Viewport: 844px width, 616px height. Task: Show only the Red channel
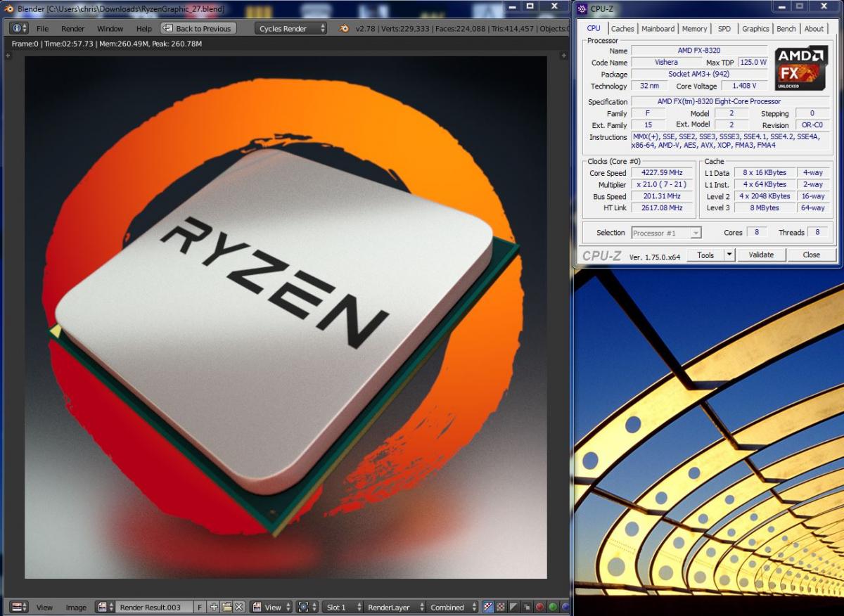click(x=539, y=607)
